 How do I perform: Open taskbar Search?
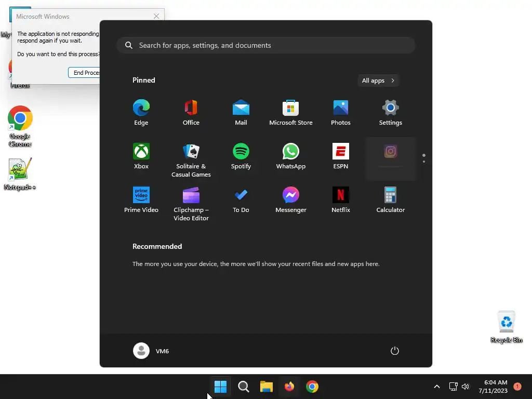[x=243, y=387]
